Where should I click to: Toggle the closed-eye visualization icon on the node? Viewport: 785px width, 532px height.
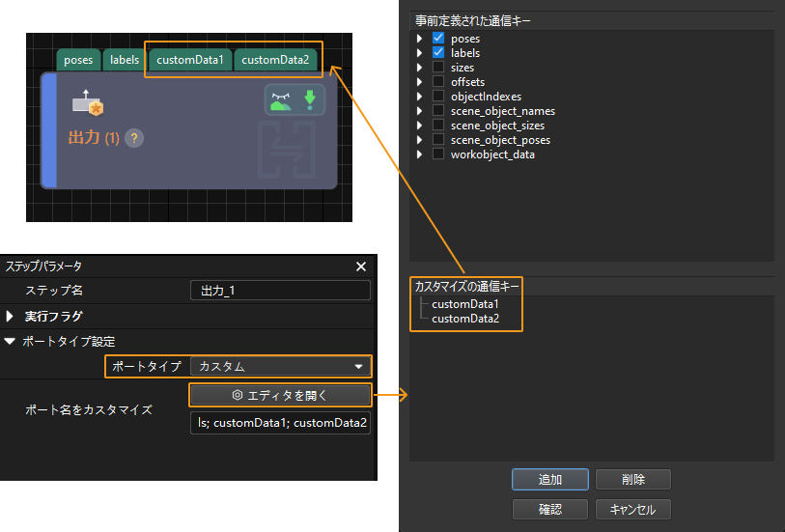(x=281, y=99)
